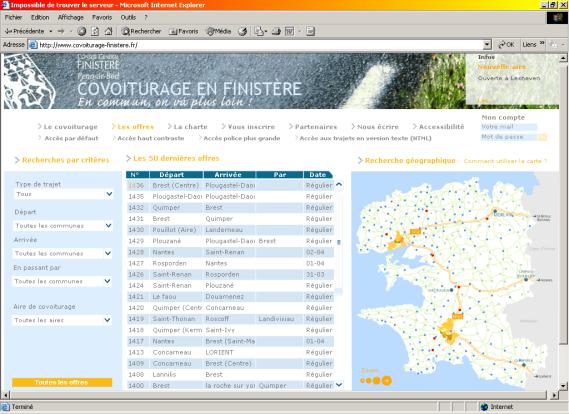Click the Toutes les offres button
569x414 pixels.
pyautogui.click(x=62, y=382)
